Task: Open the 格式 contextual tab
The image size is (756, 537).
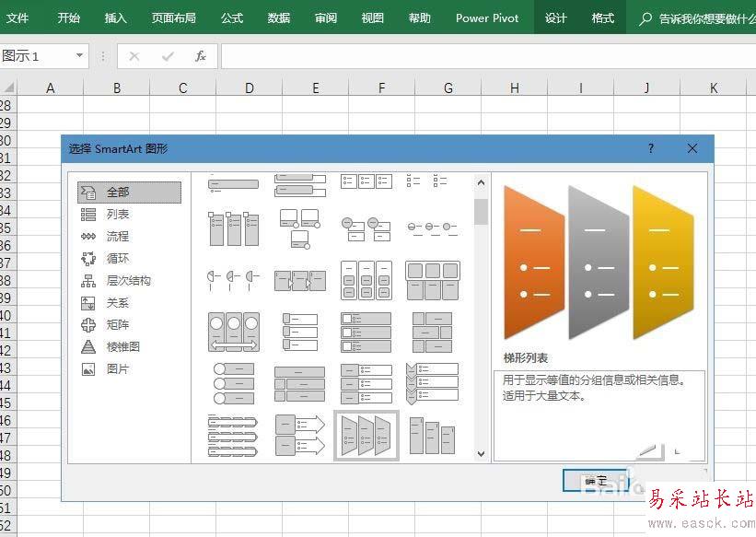Action: (x=602, y=18)
